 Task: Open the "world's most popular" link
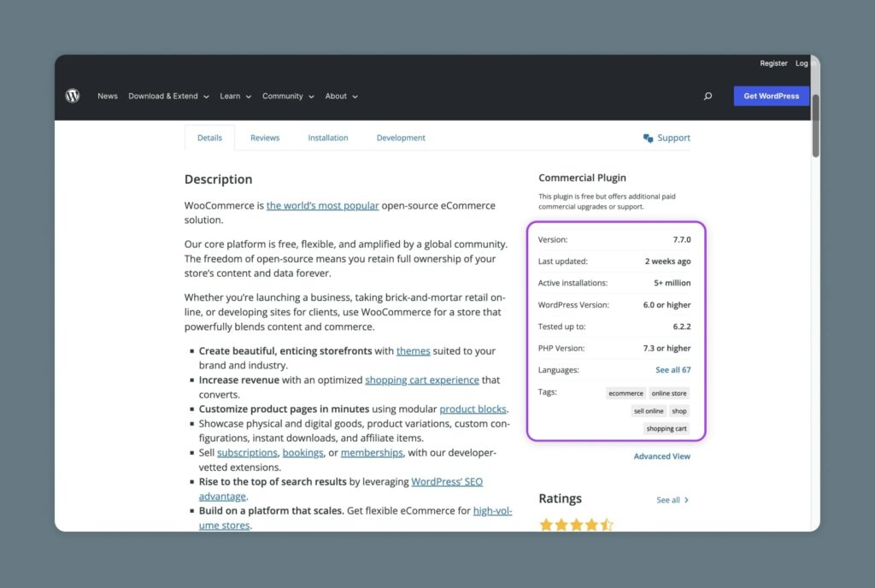323,205
